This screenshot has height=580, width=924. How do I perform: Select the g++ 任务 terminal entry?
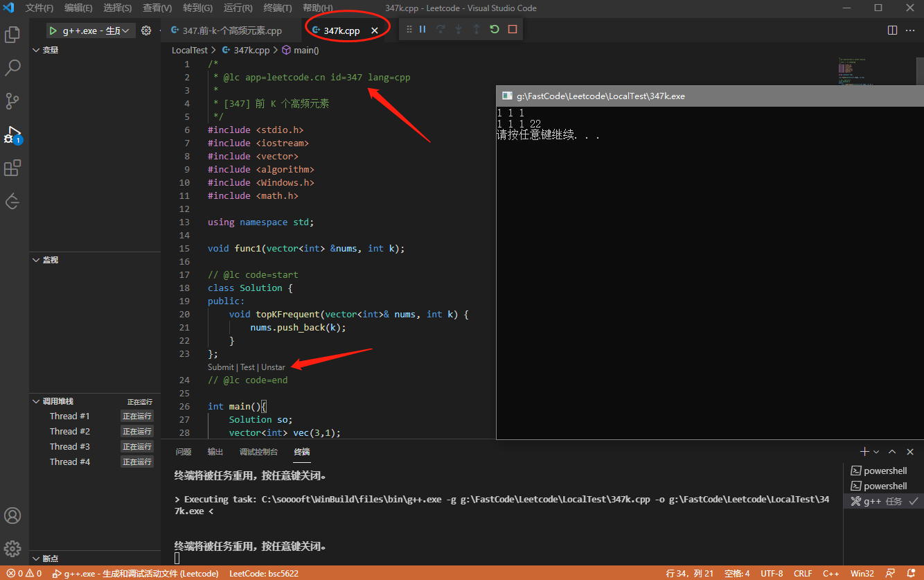tap(883, 501)
